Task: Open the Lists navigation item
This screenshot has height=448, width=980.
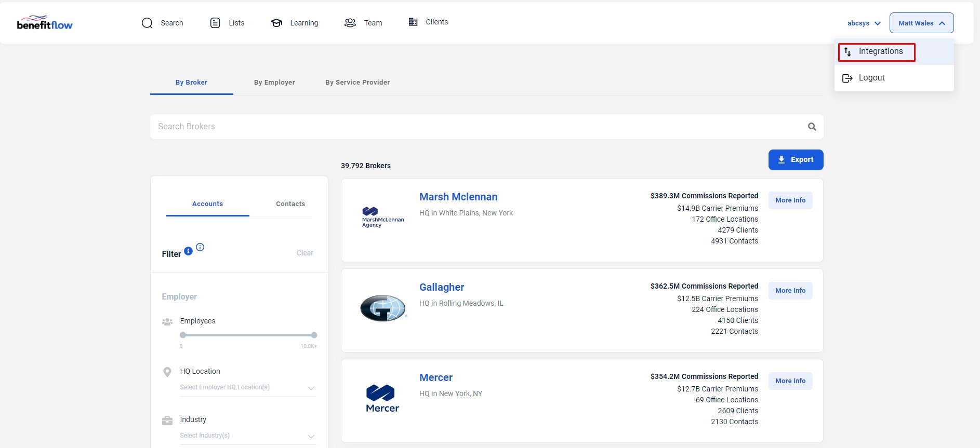Action: coord(227,23)
